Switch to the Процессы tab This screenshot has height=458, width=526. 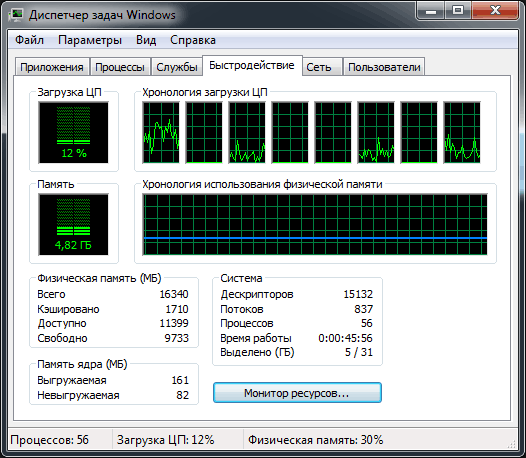coord(120,67)
